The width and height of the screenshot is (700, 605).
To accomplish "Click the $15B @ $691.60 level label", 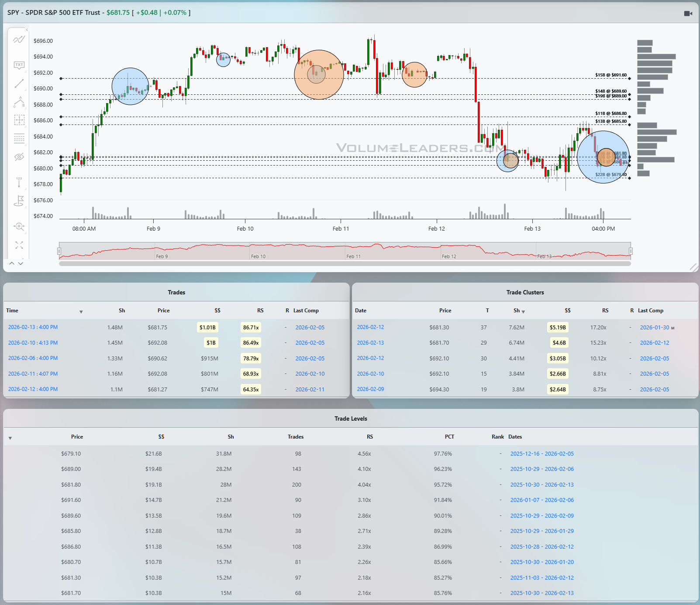I will tap(611, 75).
